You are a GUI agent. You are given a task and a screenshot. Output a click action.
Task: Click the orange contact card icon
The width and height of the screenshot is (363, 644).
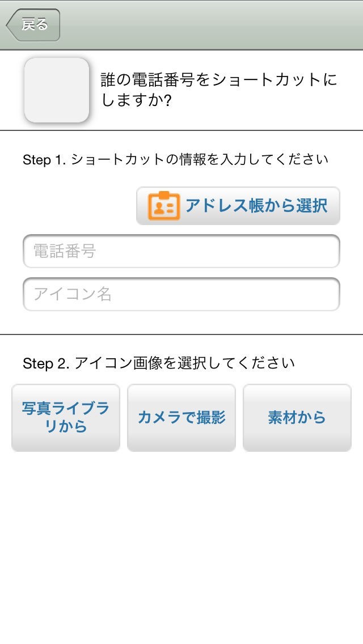click(164, 206)
